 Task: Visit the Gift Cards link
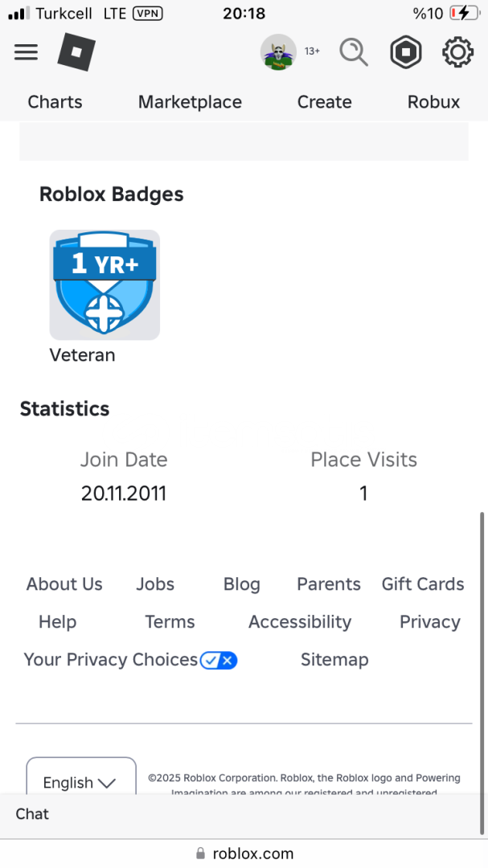tap(423, 584)
